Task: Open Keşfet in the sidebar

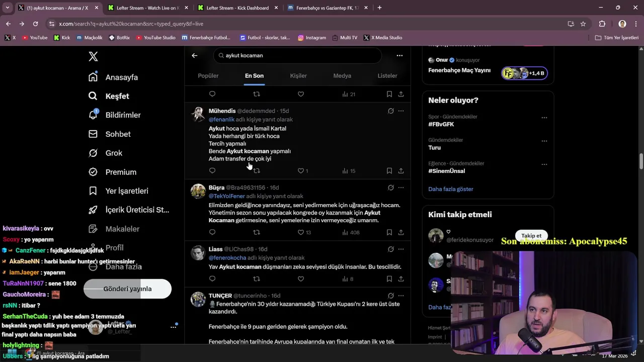Action: [x=109, y=96]
